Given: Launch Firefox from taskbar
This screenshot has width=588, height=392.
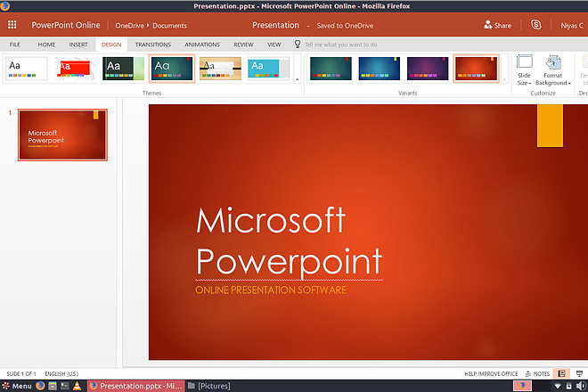Looking at the screenshot, I should [x=40, y=386].
